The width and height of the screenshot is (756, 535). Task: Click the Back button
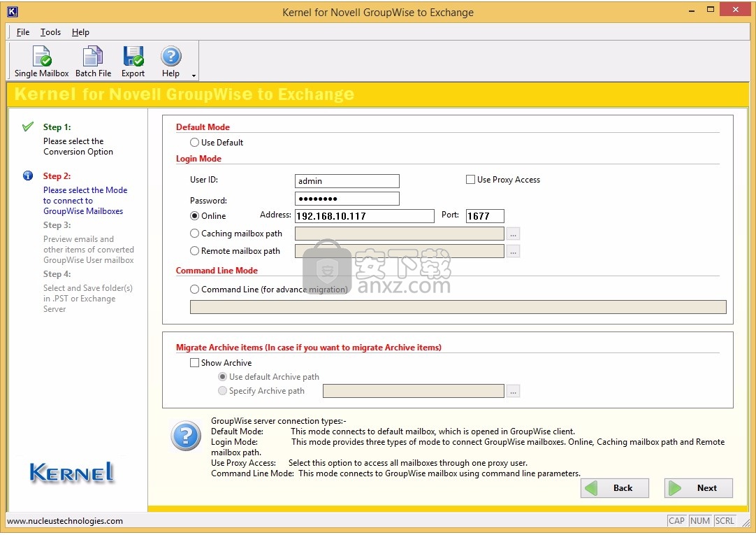[614, 488]
